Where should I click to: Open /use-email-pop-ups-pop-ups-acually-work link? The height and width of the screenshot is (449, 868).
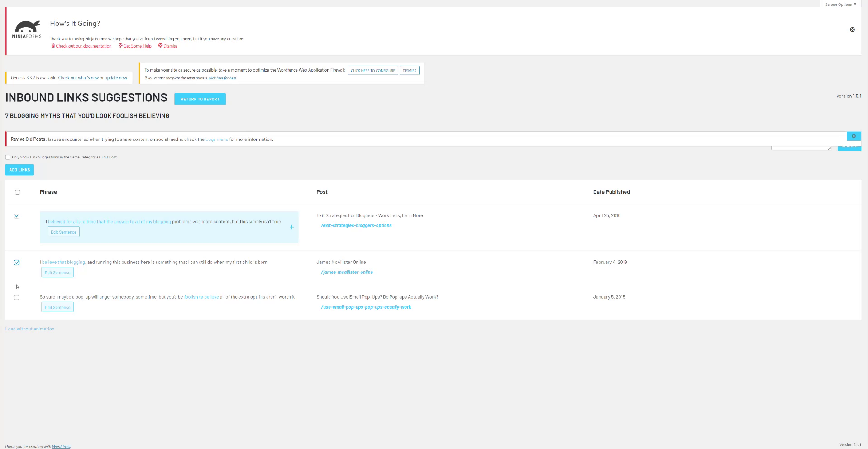tap(366, 307)
